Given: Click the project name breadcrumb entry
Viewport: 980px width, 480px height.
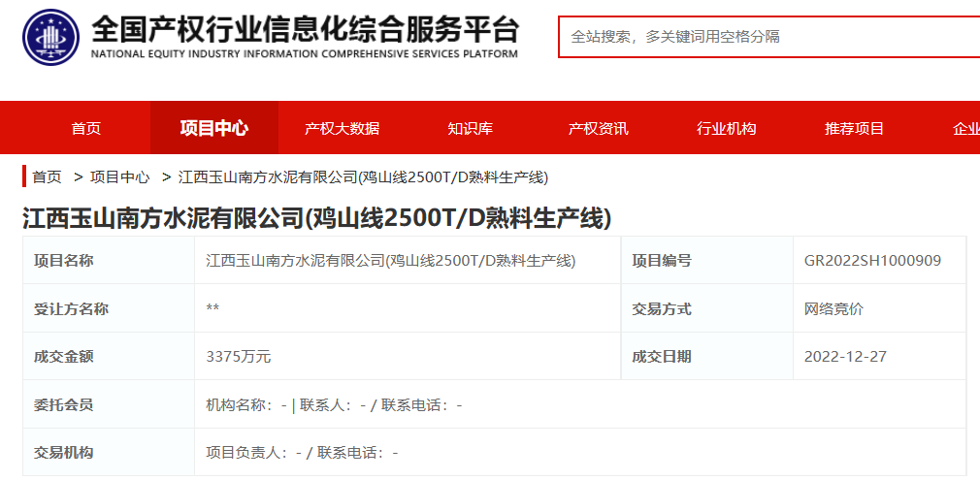Looking at the screenshot, I should point(363,177).
